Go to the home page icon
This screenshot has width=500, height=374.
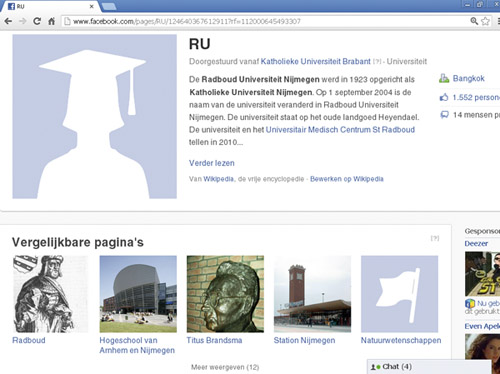(51, 21)
